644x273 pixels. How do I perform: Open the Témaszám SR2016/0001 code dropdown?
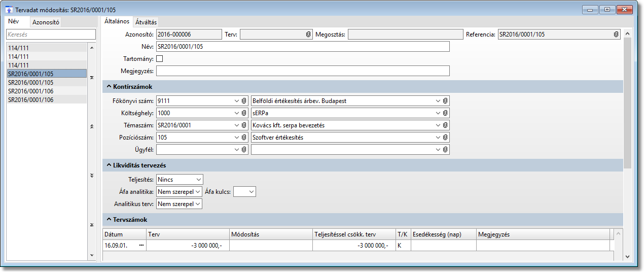237,125
